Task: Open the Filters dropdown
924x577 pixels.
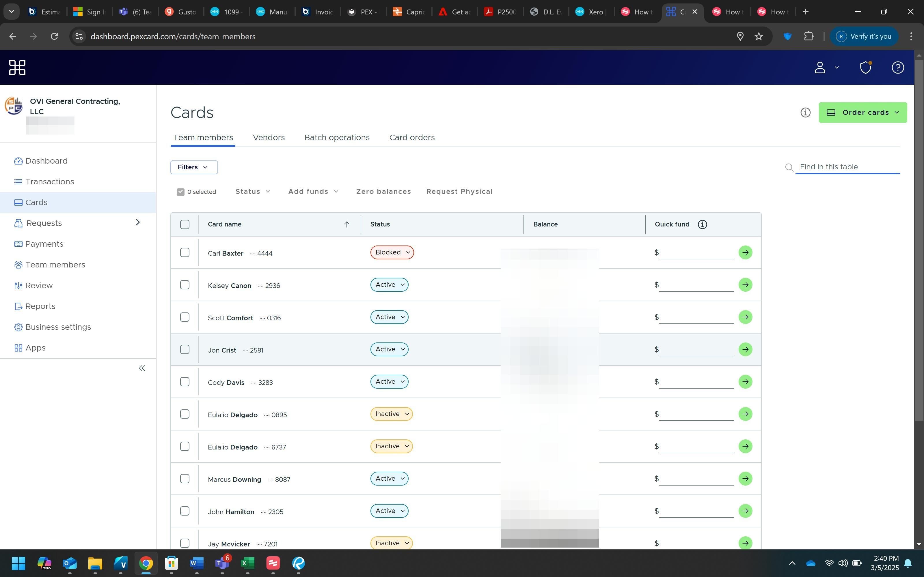Action: click(x=193, y=167)
